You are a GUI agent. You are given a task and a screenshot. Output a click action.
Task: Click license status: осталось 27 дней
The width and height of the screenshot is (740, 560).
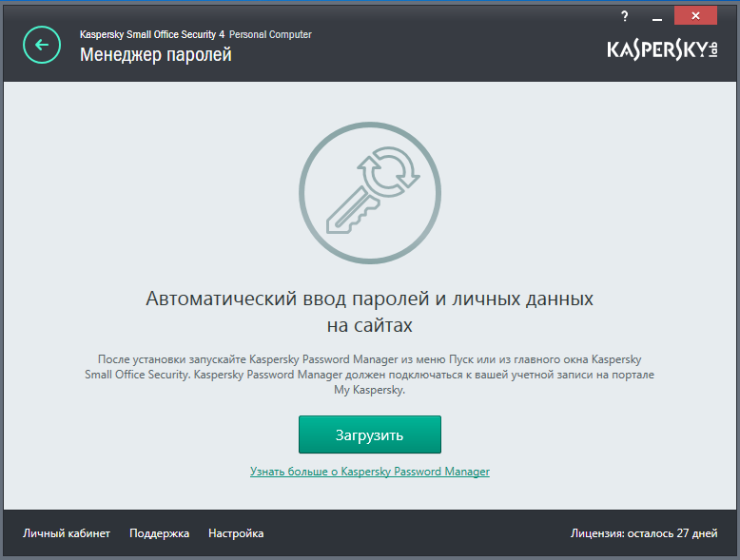644,533
